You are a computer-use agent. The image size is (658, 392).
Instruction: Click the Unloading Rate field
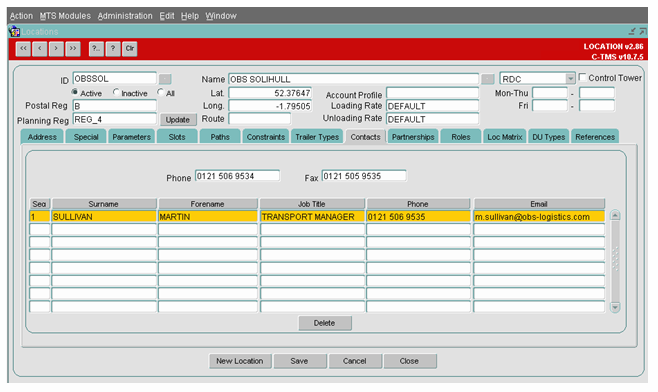pyautogui.click(x=432, y=119)
